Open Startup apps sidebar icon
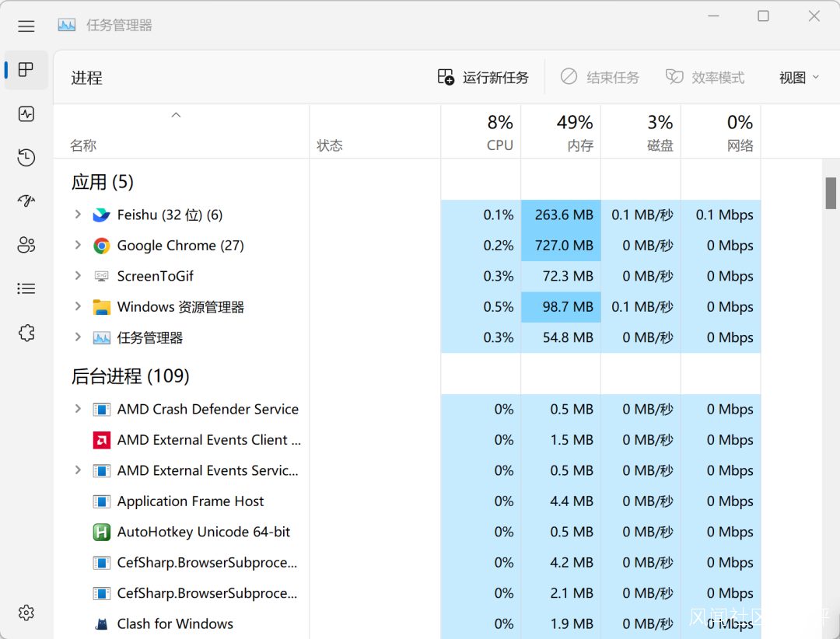 click(26, 201)
